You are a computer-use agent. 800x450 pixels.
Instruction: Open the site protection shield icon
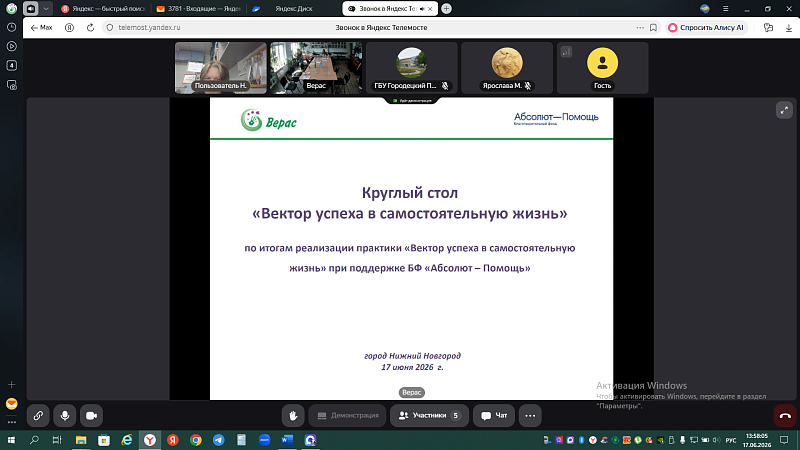tap(110, 28)
